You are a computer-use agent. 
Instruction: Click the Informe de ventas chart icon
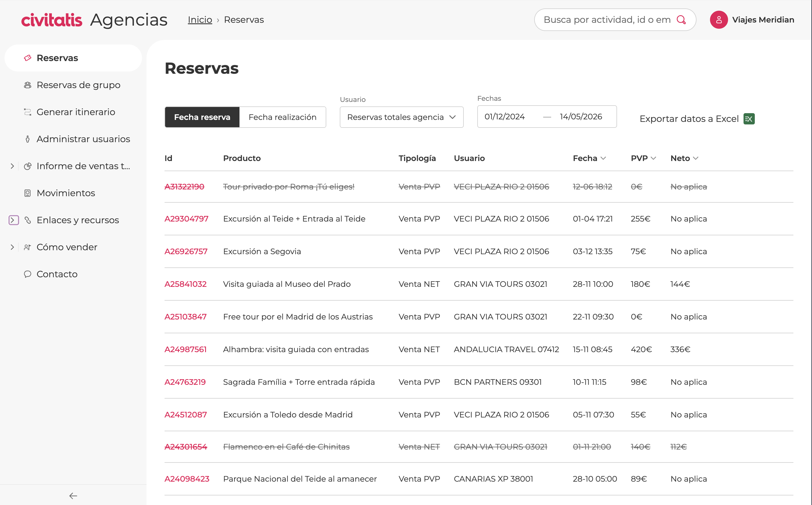tap(28, 166)
